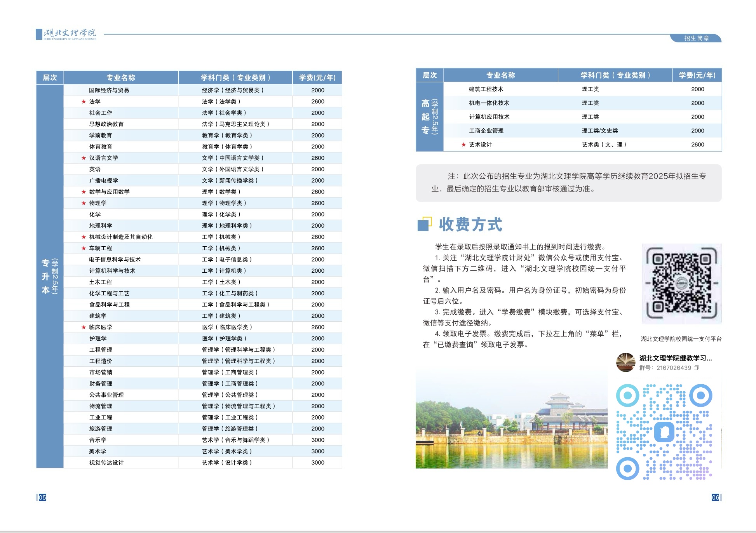Click the square icon beside 收费方式 heading
This screenshot has width=756, height=533.
[425, 224]
